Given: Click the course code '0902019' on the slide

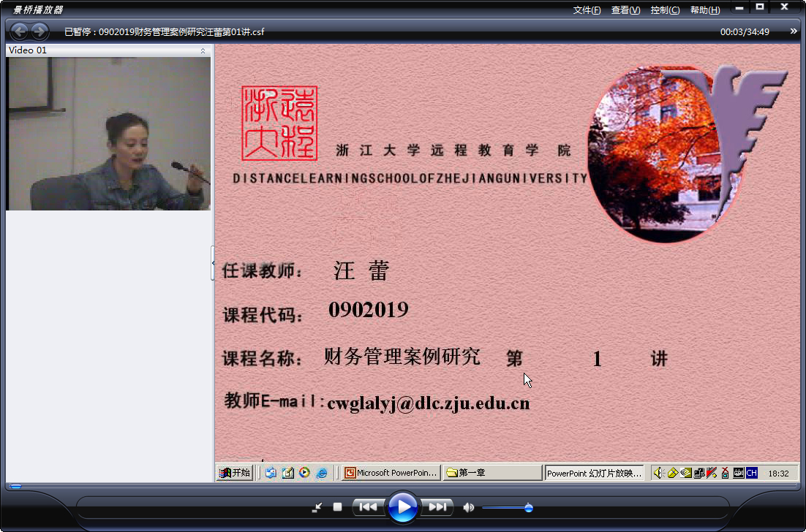Looking at the screenshot, I should click(368, 309).
